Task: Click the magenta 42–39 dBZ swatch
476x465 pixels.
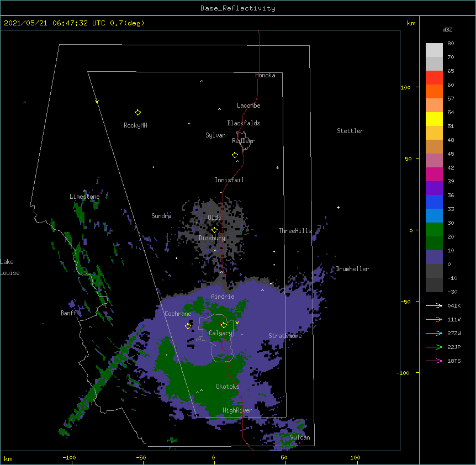Action: 434,174
